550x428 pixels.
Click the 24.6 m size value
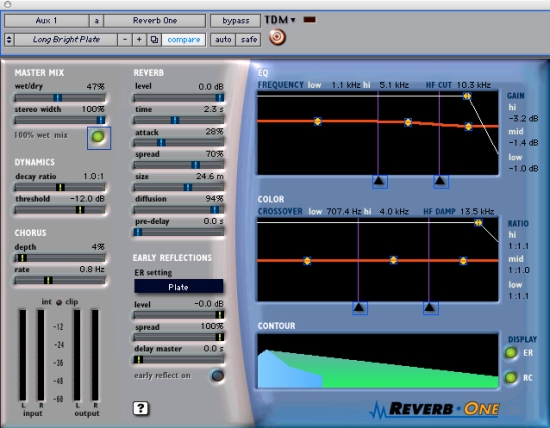click(209, 176)
